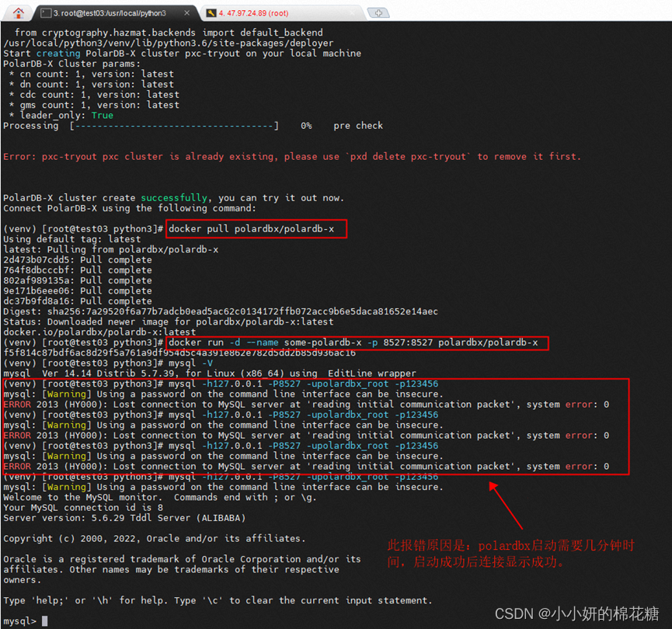Click "Type 'help;' or '\h' for help" line
The image size is (672, 629).
(218, 601)
